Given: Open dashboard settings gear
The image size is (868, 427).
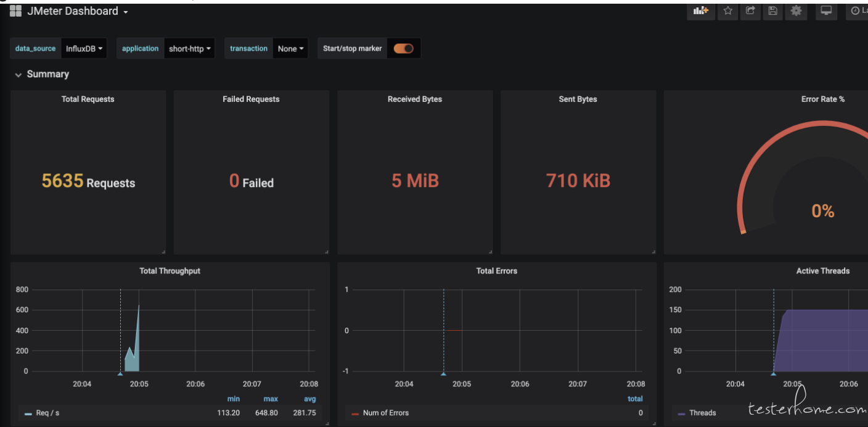Looking at the screenshot, I should pos(796,10).
